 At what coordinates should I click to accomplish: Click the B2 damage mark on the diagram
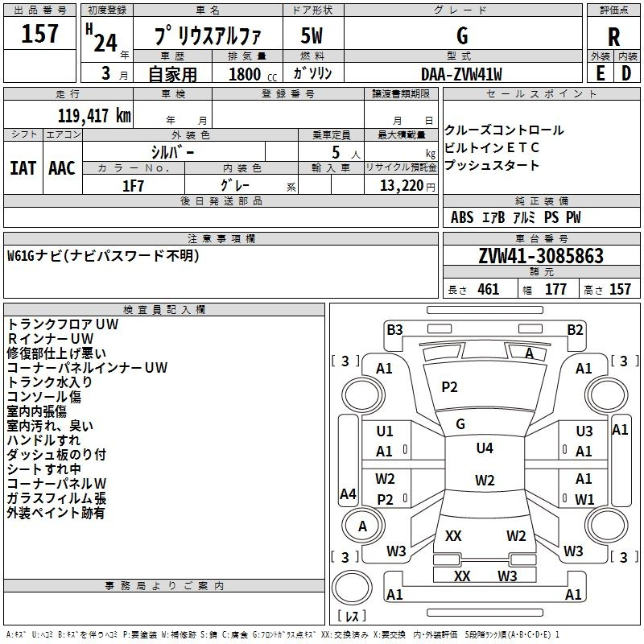coord(575,330)
